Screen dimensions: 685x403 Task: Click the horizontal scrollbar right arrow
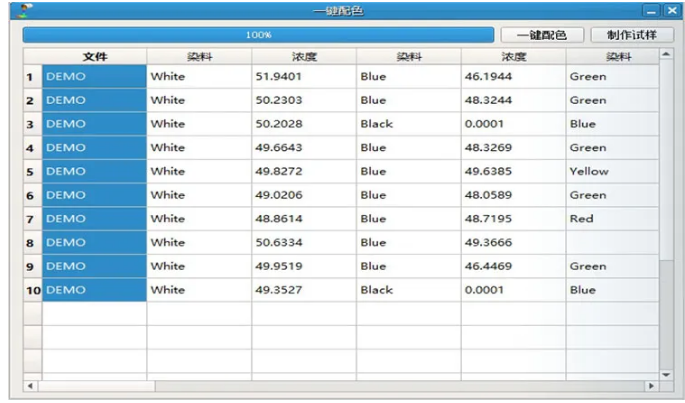[x=651, y=386]
